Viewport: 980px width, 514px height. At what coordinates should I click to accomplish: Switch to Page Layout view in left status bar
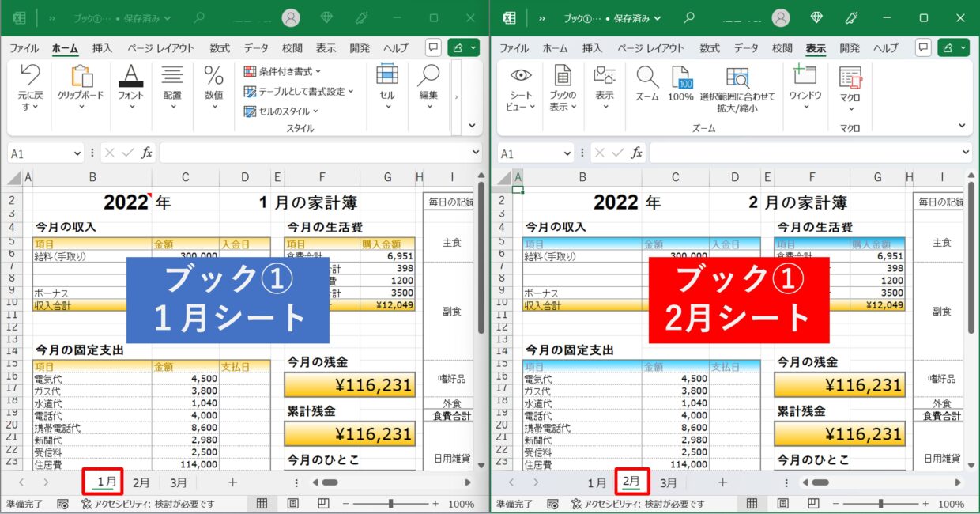[292, 504]
